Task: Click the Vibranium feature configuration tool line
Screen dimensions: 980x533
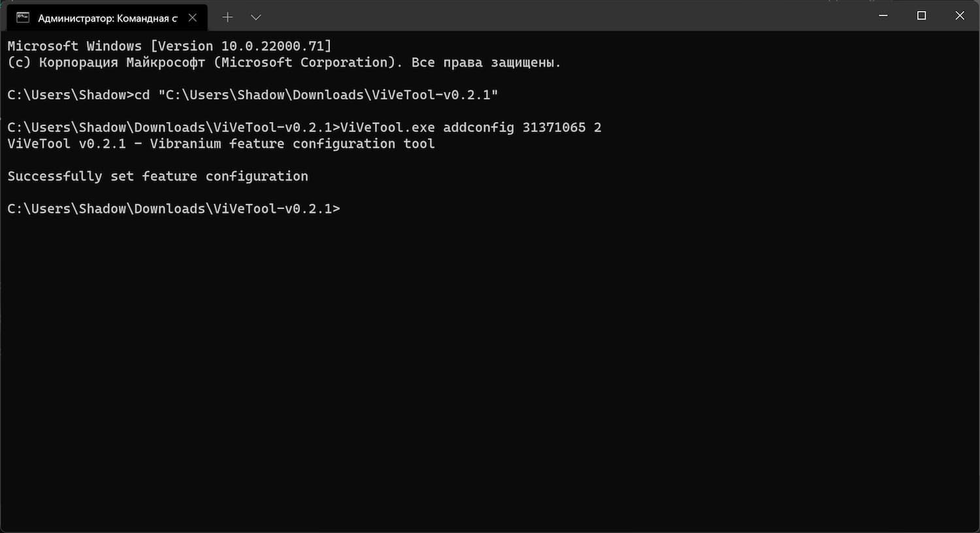Action: point(221,144)
